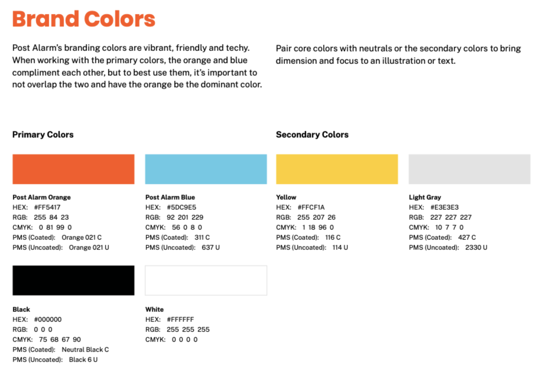The image size is (552, 392).
Task: Click the orange hex value #FF5417
Action: point(47,207)
